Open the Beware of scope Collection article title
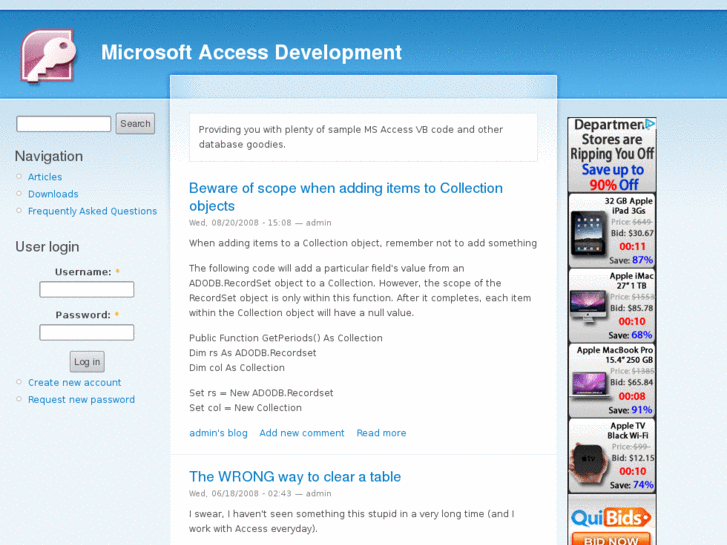The height and width of the screenshot is (545, 727). coord(346,197)
